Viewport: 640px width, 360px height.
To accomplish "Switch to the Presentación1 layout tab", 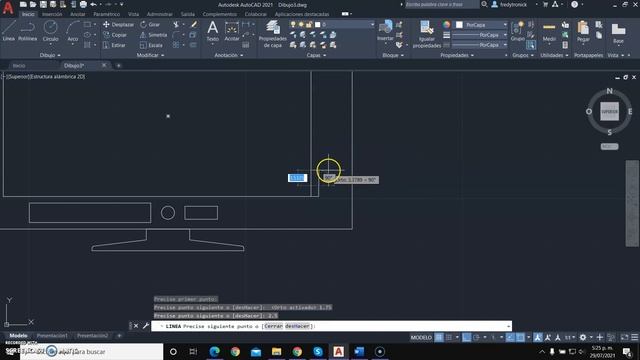I will pos(52,336).
